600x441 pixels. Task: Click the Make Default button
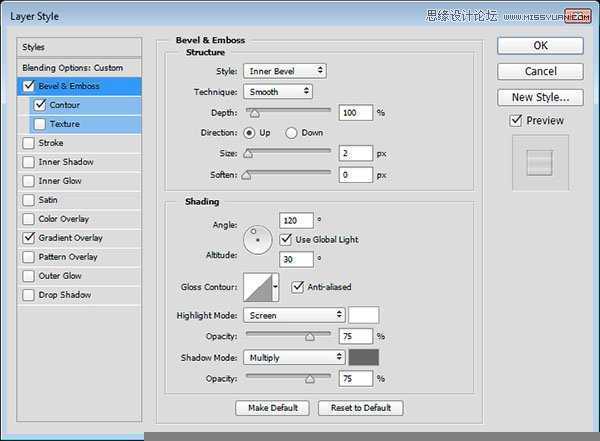(272, 408)
